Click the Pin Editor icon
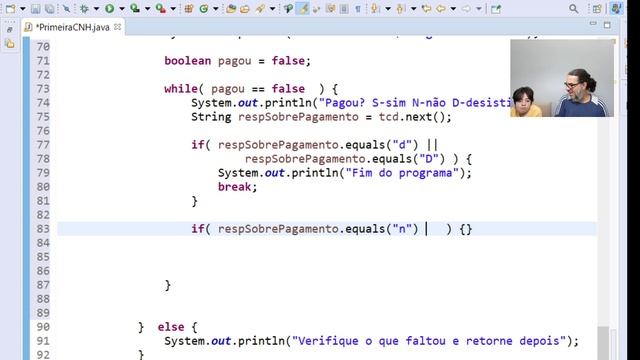640x360 pixels. pyautogui.click(x=496, y=9)
